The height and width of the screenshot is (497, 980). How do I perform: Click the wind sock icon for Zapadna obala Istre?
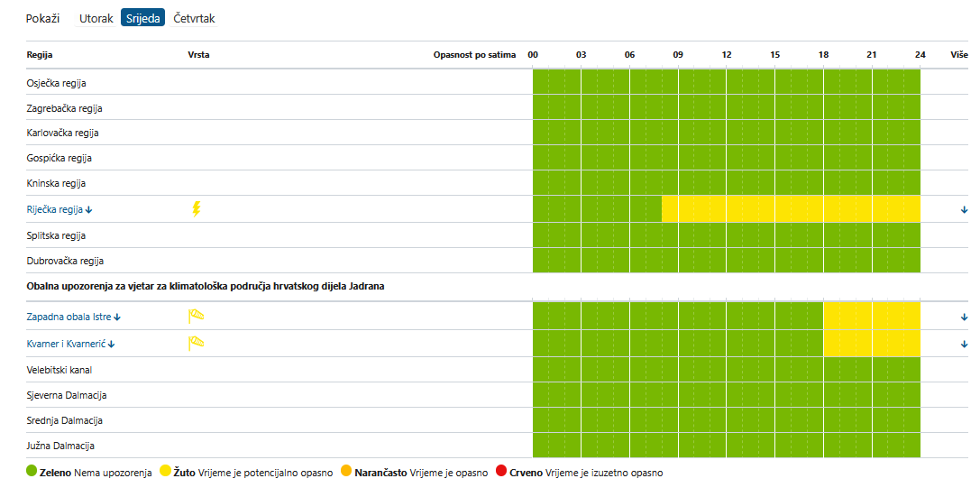(x=197, y=317)
